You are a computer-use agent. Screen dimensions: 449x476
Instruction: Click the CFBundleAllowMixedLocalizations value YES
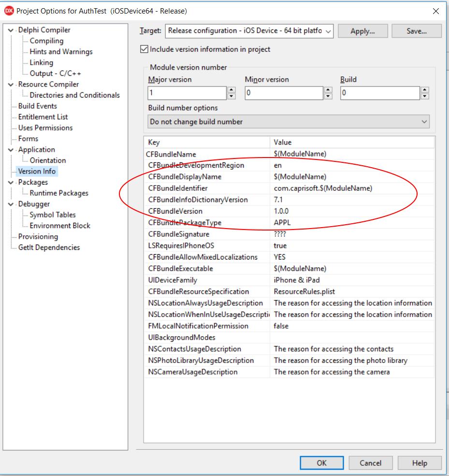pyautogui.click(x=280, y=257)
